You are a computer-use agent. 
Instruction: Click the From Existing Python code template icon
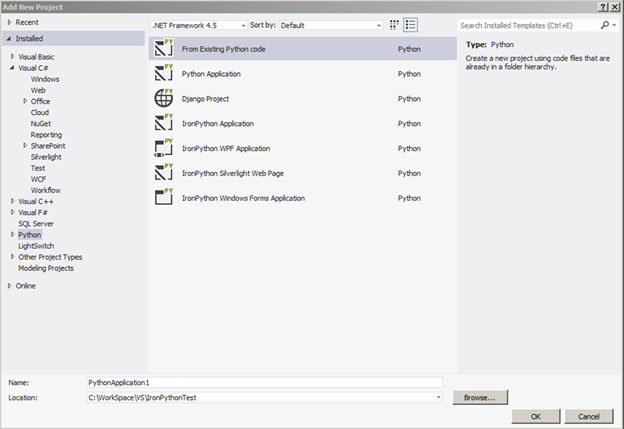tap(164, 49)
